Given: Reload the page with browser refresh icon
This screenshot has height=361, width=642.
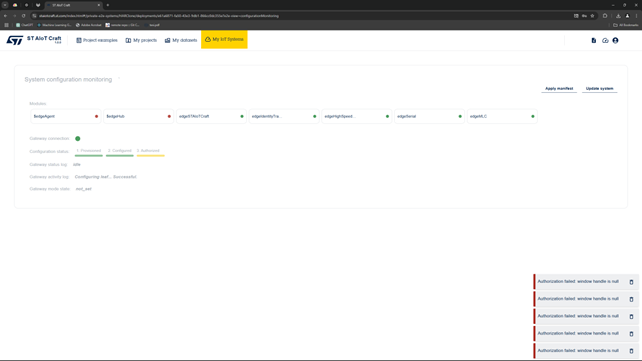Looking at the screenshot, I should click(23, 16).
